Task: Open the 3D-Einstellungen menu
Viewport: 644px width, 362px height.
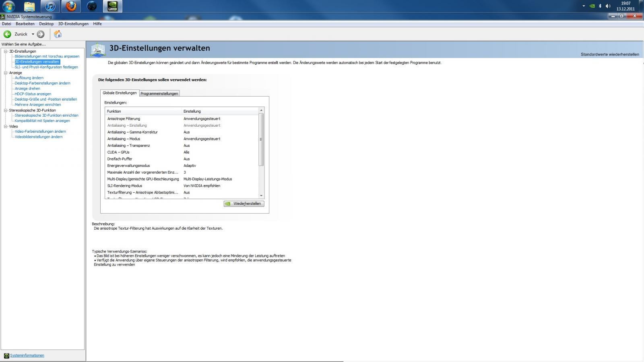Action: [73, 24]
